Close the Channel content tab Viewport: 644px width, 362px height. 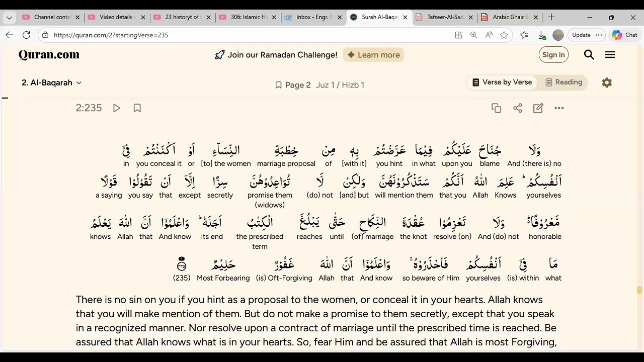point(77,17)
